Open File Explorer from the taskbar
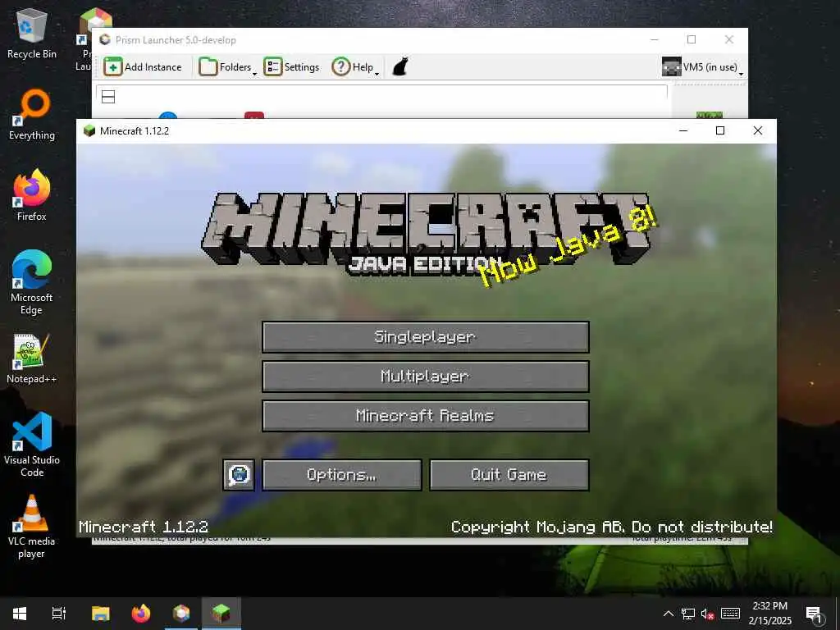Screen dimensions: 840x630 [x=101, y=614]
